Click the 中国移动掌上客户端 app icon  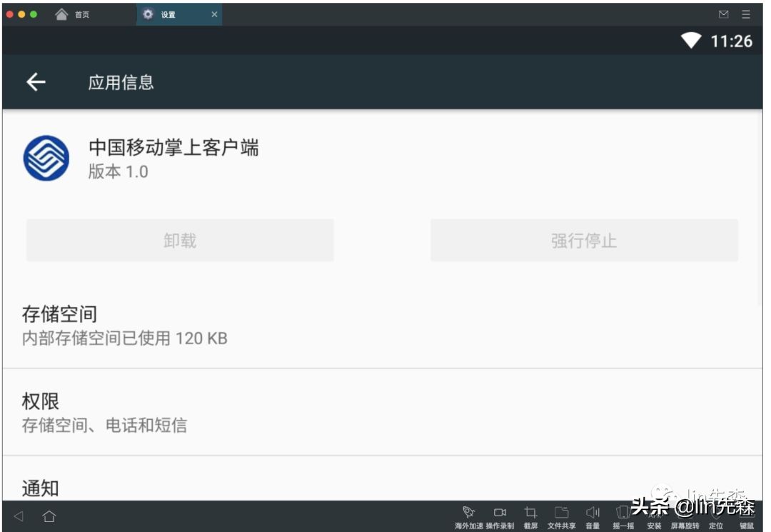click(46, 158)
